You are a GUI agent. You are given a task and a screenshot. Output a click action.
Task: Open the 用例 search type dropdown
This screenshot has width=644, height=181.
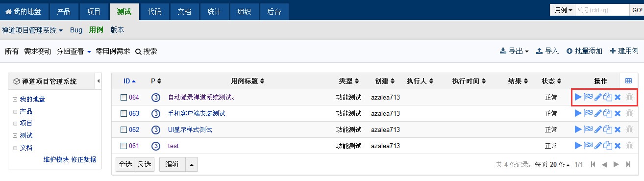(x=563, y=10)
